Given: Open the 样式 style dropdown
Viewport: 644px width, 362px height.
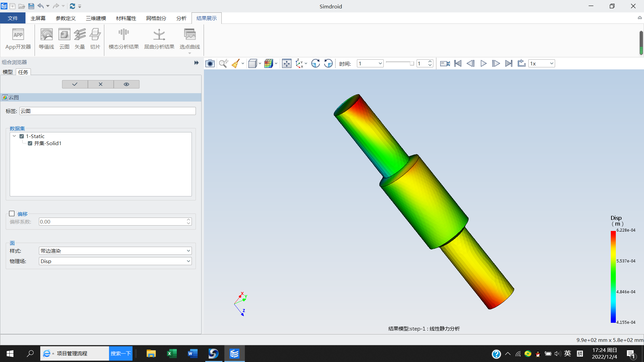Looking at the screenshot, I should click(x=115, y=251).
